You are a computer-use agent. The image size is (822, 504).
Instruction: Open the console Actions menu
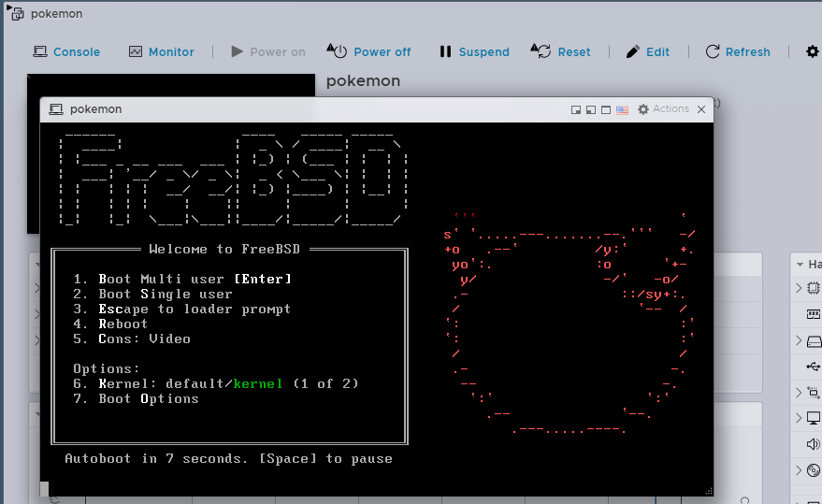tap(663, 109)
